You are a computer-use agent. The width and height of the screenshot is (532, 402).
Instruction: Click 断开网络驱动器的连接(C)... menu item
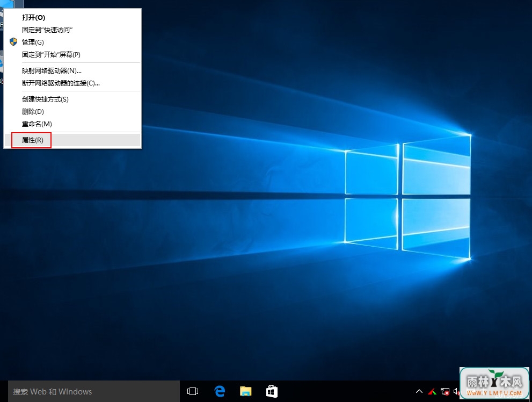(72, 83)
